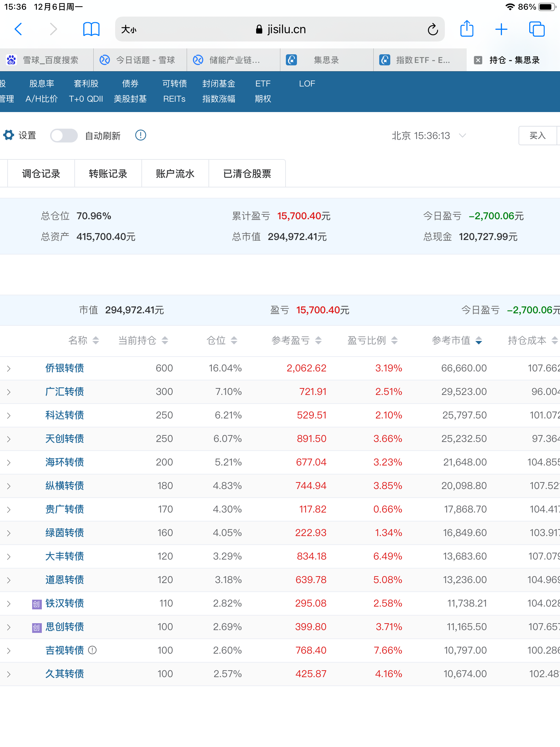Viewport: 560px width, 747px height.
Task: Open the 北京 time dropdown arrow
Action: pos(463,136)
